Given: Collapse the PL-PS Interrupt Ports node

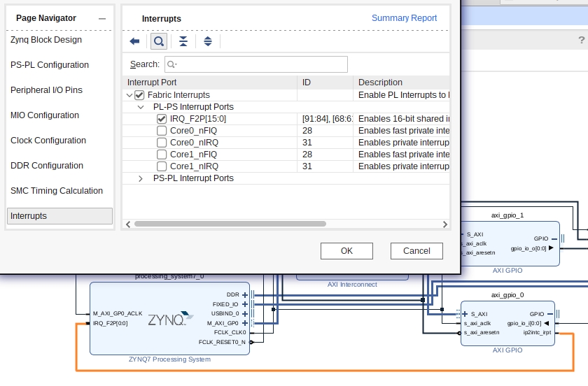Looking at the screenshot, I should click(141, 107).
